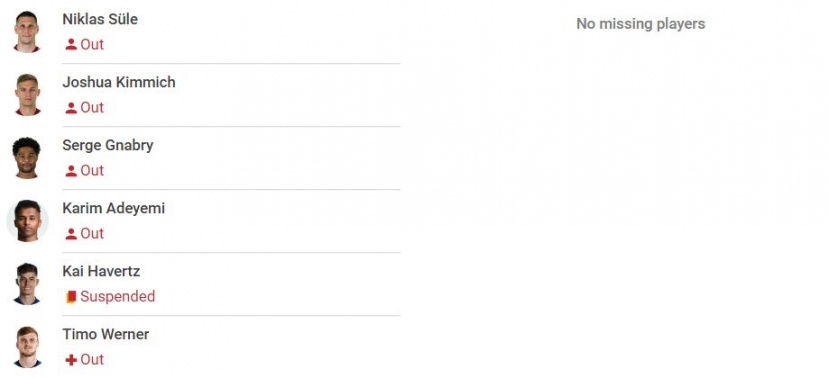
Task: Click the red cross injury icon under Timo Werner
Action: tap(71, 360)
